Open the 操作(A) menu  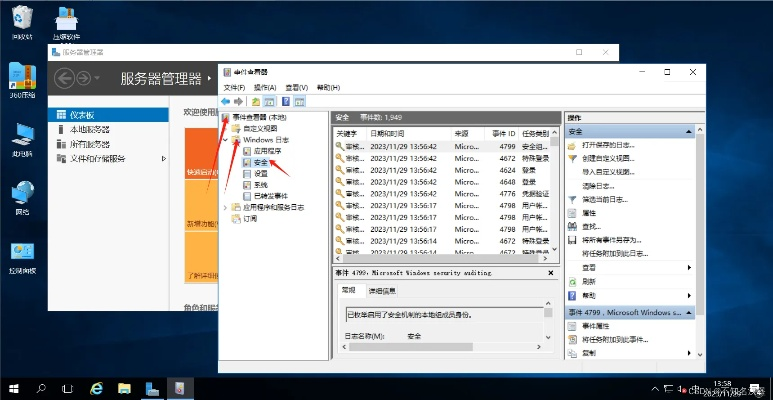[x=265, y=88]
